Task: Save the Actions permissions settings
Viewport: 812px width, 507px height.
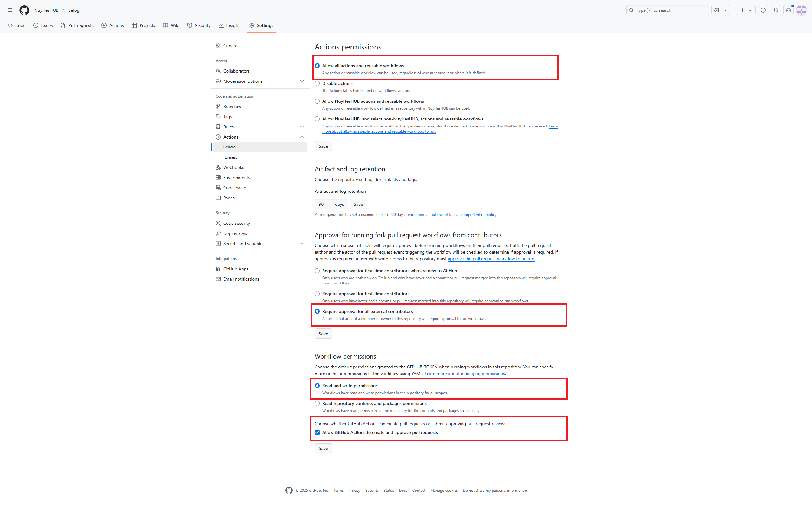Action: pyautogui.click(x=323, y=146)
